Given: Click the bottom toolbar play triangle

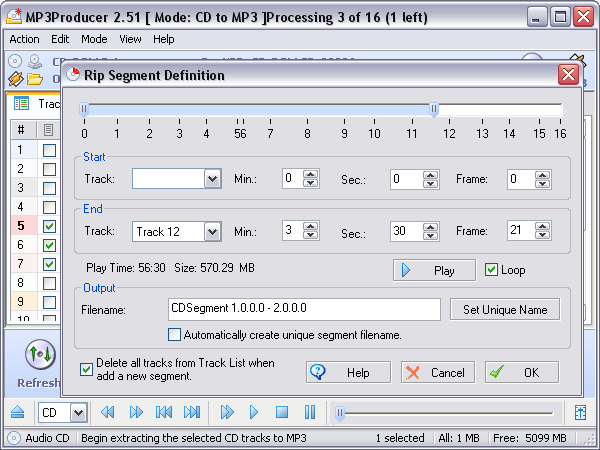Looking at the screenshot, I should pyautogui.click(x=254, y=412).
